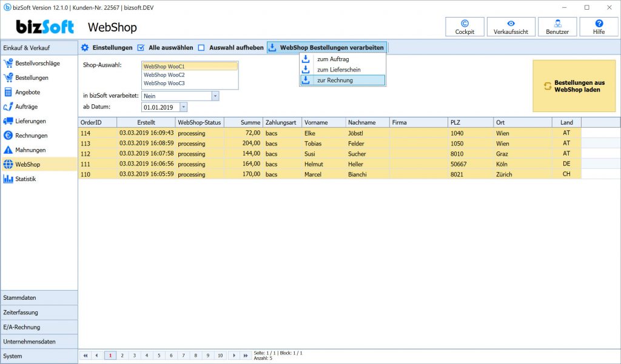Select WebShop WooC1 in shop list
The width and height of the screenshot is (621, 364).
click(190, 67)
